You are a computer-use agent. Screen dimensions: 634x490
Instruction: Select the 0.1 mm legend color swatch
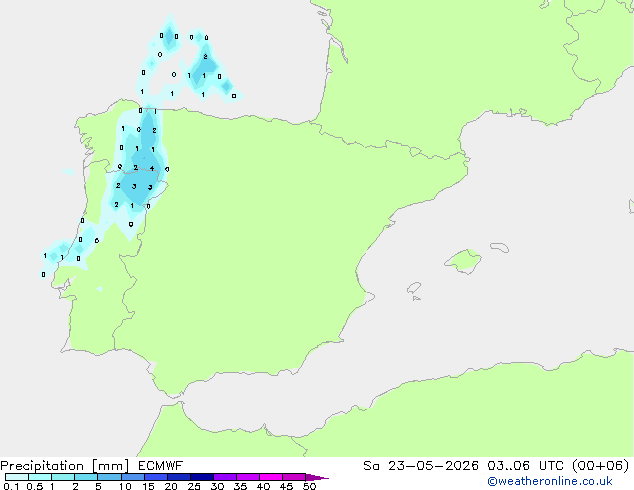(17, 477)
